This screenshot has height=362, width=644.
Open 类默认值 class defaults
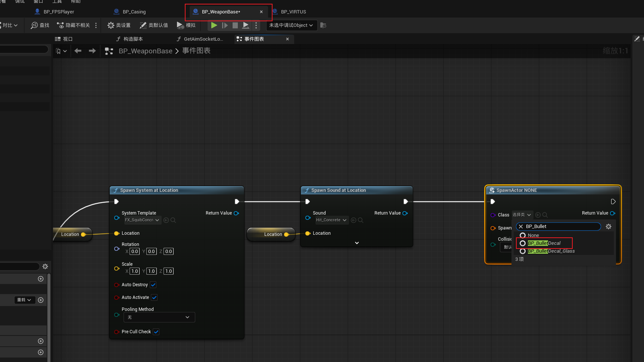click(x=154, y=25)
